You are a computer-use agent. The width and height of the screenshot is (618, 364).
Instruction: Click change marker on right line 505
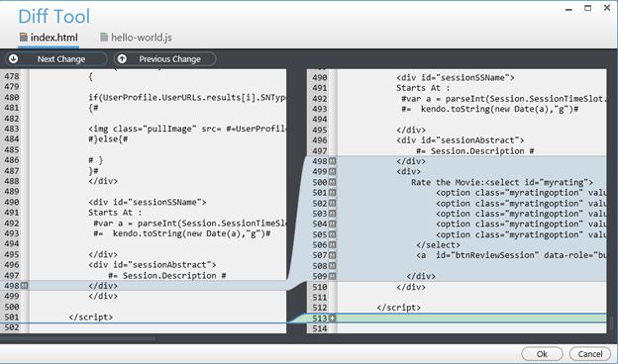[x=332, y=234]
